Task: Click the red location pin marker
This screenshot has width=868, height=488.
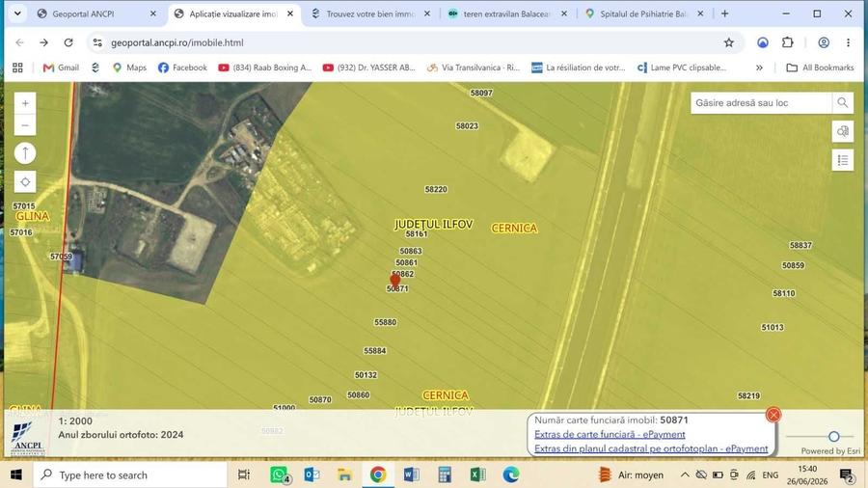Action: (x=394, y=280)
